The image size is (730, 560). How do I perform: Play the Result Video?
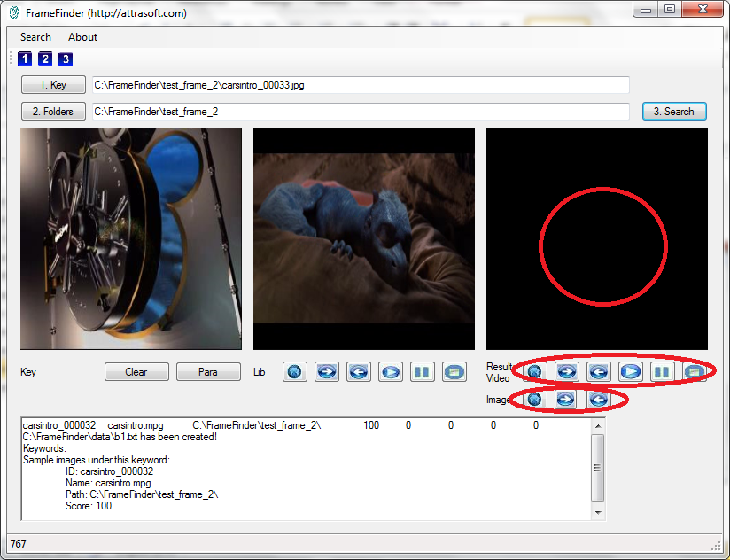click(631, 371)
